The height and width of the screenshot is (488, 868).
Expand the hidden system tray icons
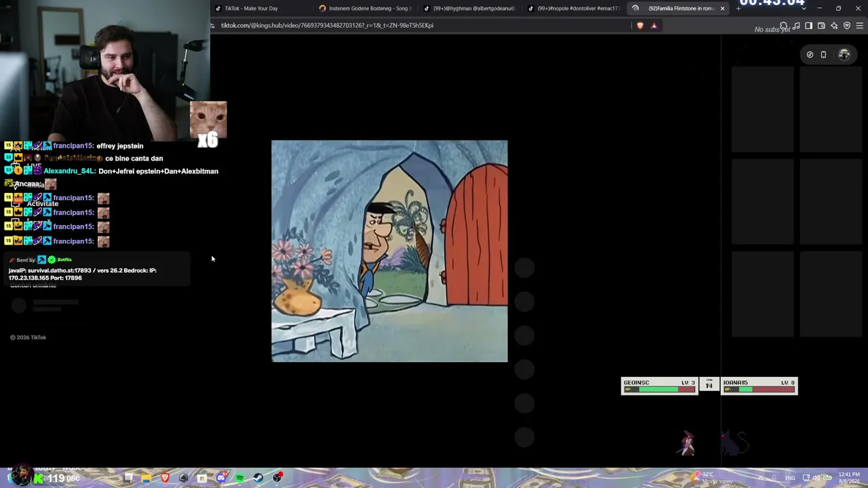(x=759, y=478)
